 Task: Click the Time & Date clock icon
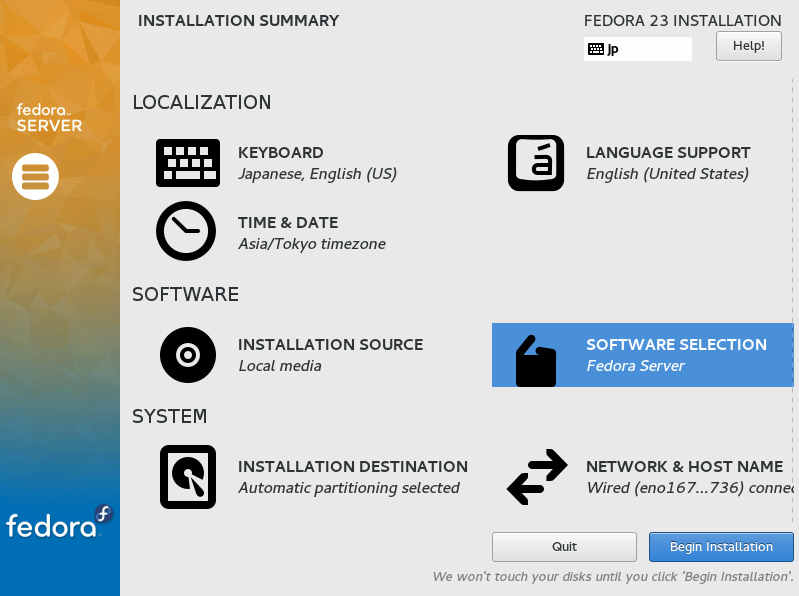pos(185,231)
